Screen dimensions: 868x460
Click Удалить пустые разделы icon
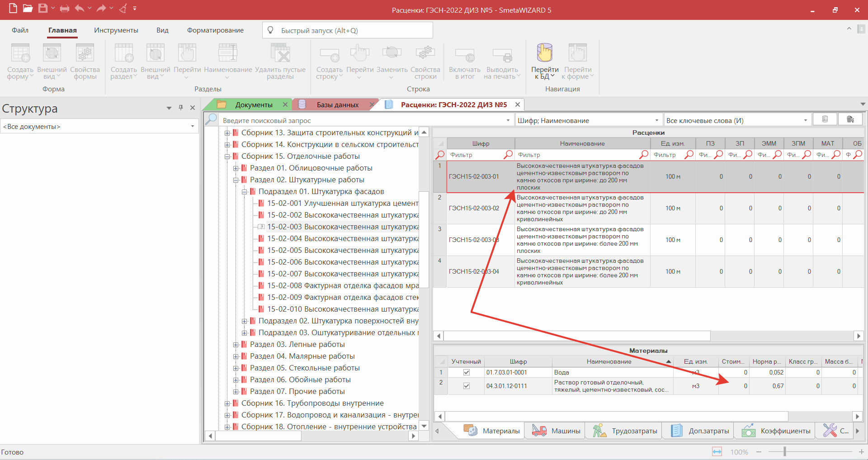pos(280,52)
